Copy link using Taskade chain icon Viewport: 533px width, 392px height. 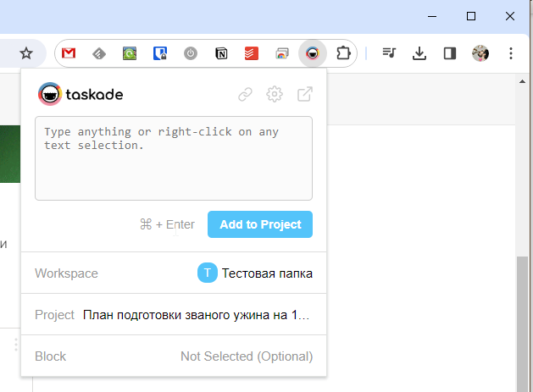pyautogui.click(x=245, y=95)
